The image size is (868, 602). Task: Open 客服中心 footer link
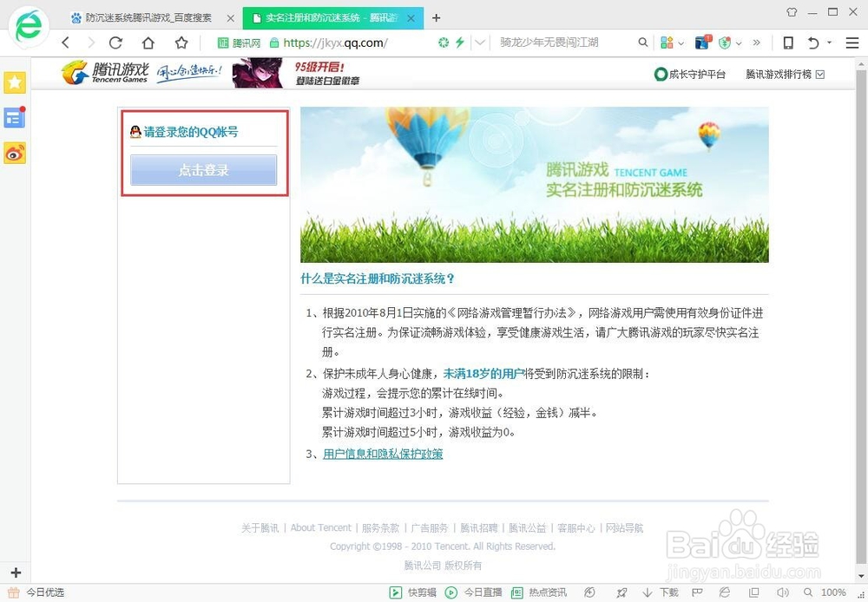[576, 528]
